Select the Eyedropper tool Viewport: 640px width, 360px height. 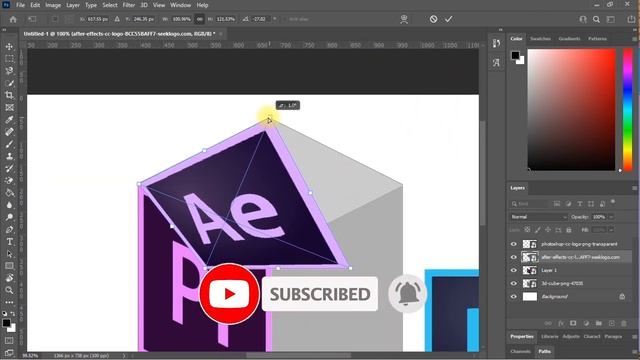[9, 120]
